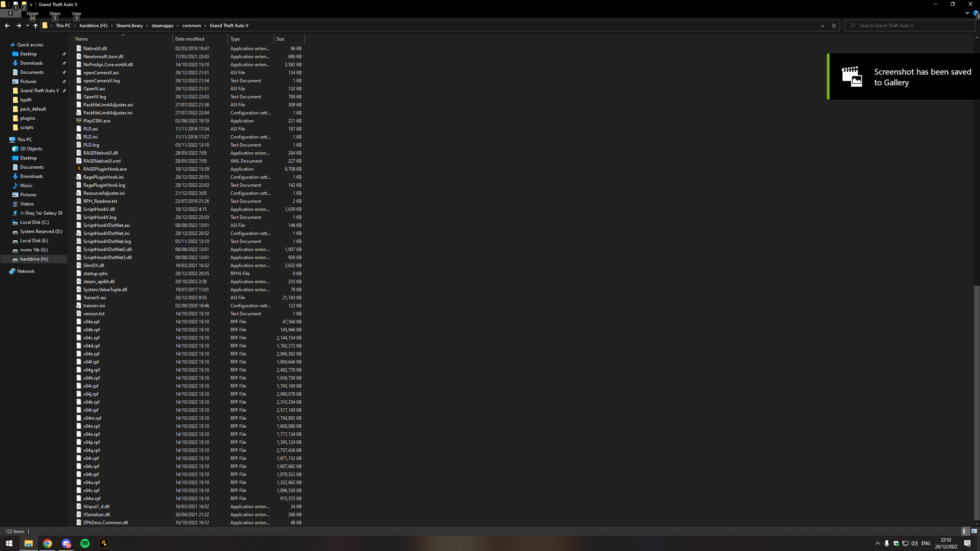Viewport: 980px width, 551px height.
Task: Open the Share ribbon tab
Action: pos(55,13)
